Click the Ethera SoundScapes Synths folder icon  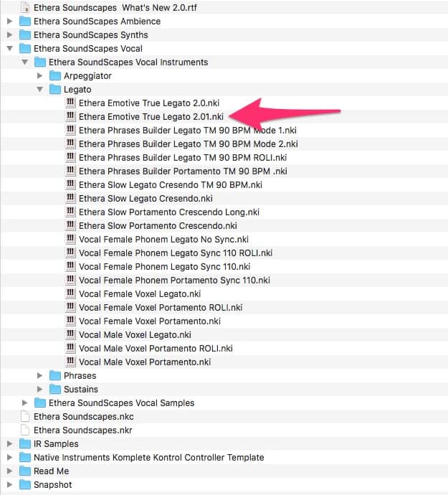point(25,34)
